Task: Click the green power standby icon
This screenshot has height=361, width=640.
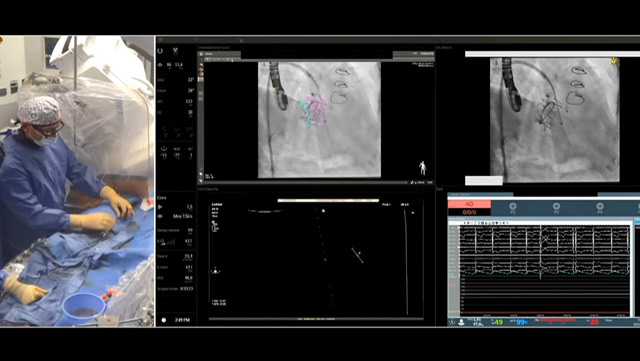Action: 160,51
